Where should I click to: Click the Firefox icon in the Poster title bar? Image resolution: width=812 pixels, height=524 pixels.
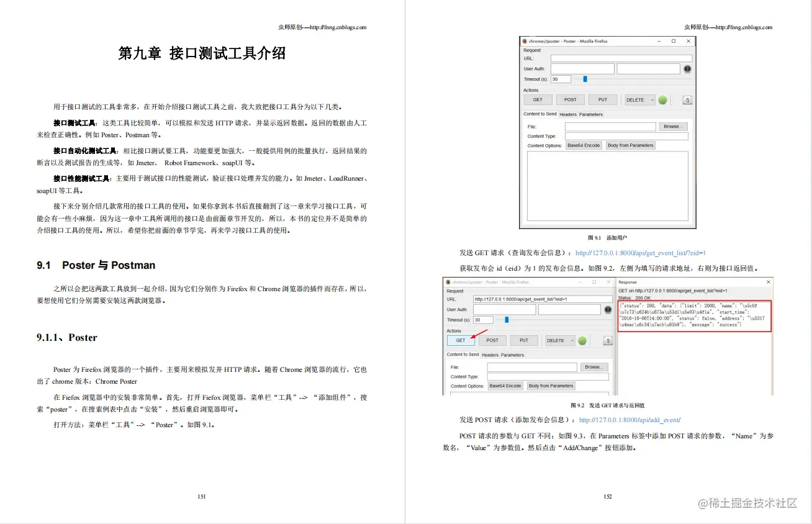525,41
